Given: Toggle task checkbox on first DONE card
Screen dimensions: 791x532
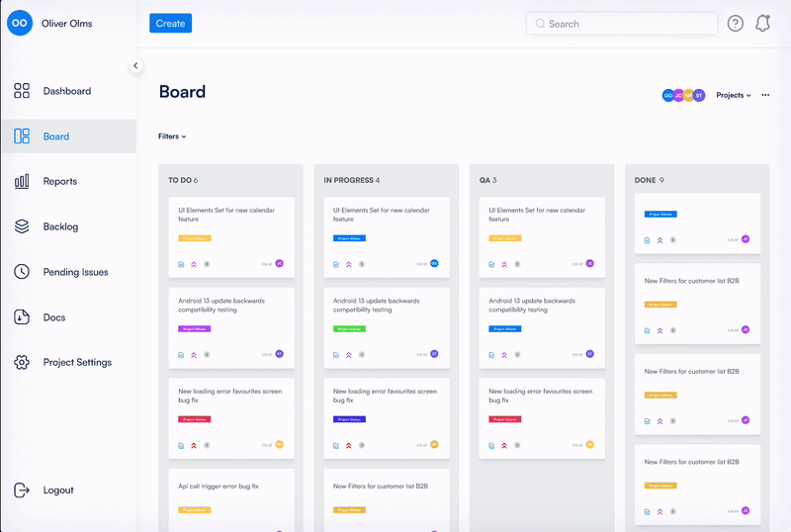Looking at the screenshot, I should point(648,240).
